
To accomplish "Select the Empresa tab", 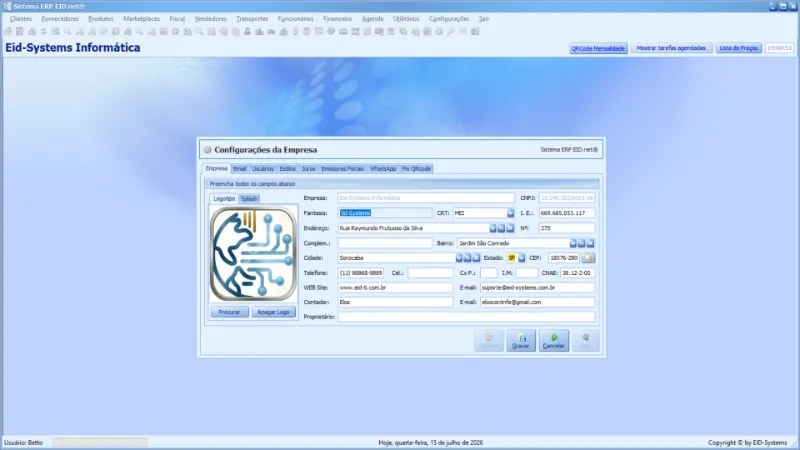I will (x=216, y=168).
